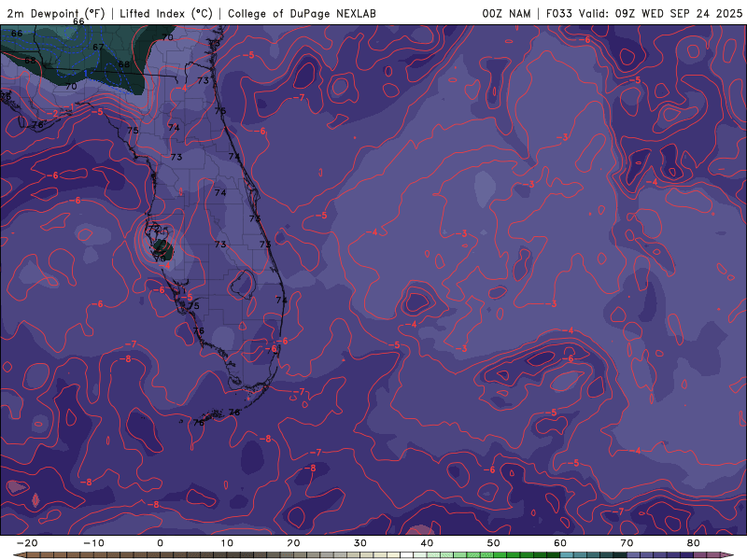Click the '00Z NAM' model run label
The height and width of the screenshot is (560, 747).
click(506, 13)
